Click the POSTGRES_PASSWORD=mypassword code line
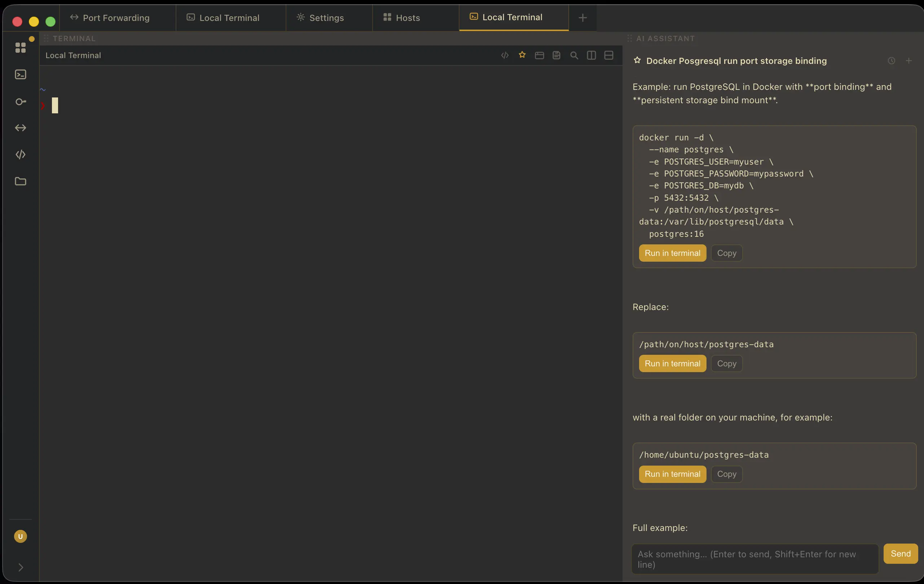 click(731, 174)
